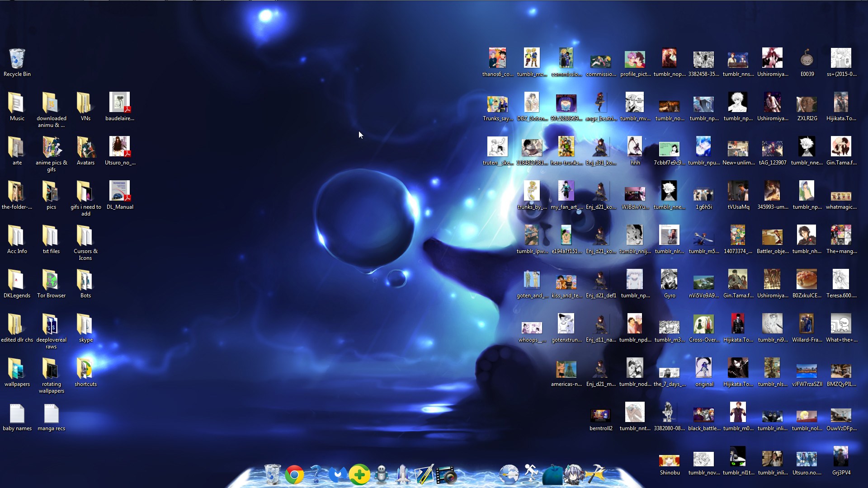Open the Bots folder
868x488 pixels.
85,284
